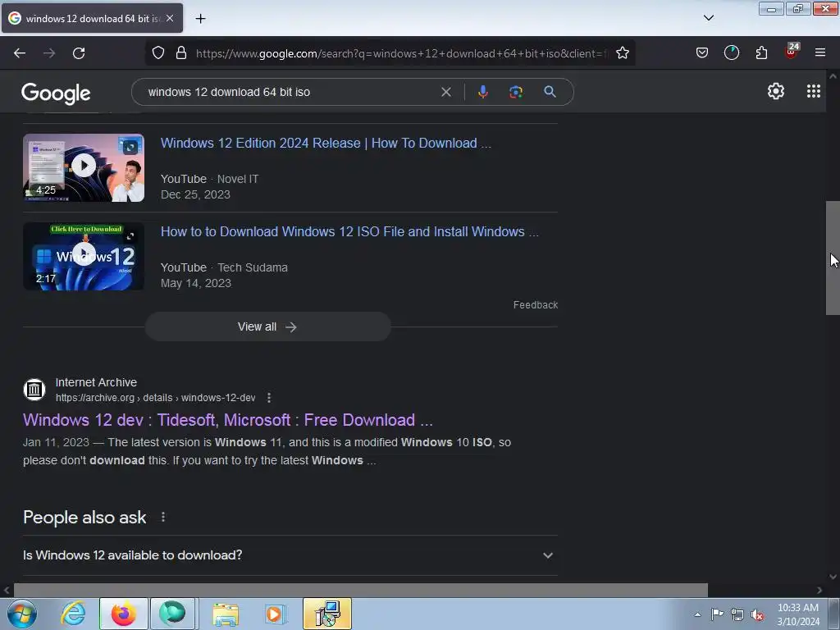840x630 pixels.
Task: Go to Google homepage via logo
Action: tap(56, 94)
